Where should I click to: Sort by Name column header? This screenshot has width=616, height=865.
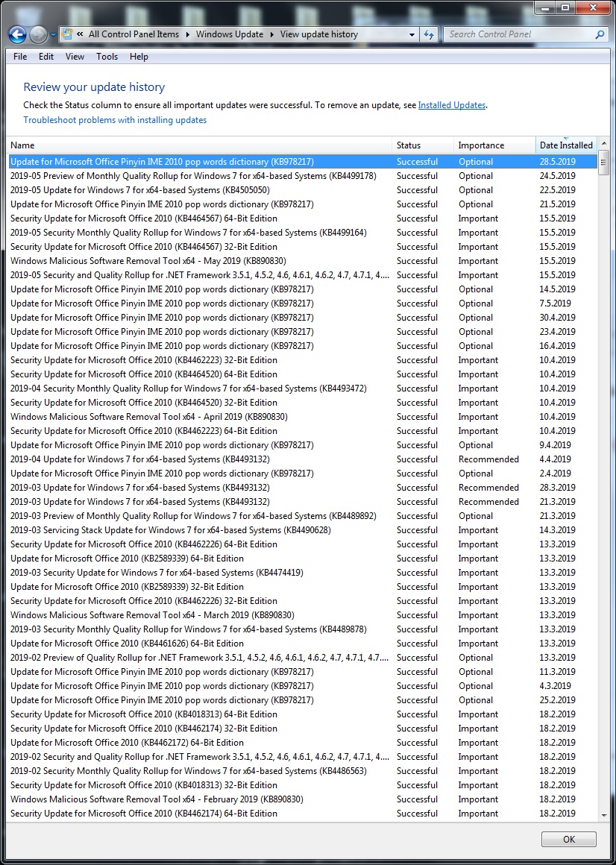click(x=199, y=145)
